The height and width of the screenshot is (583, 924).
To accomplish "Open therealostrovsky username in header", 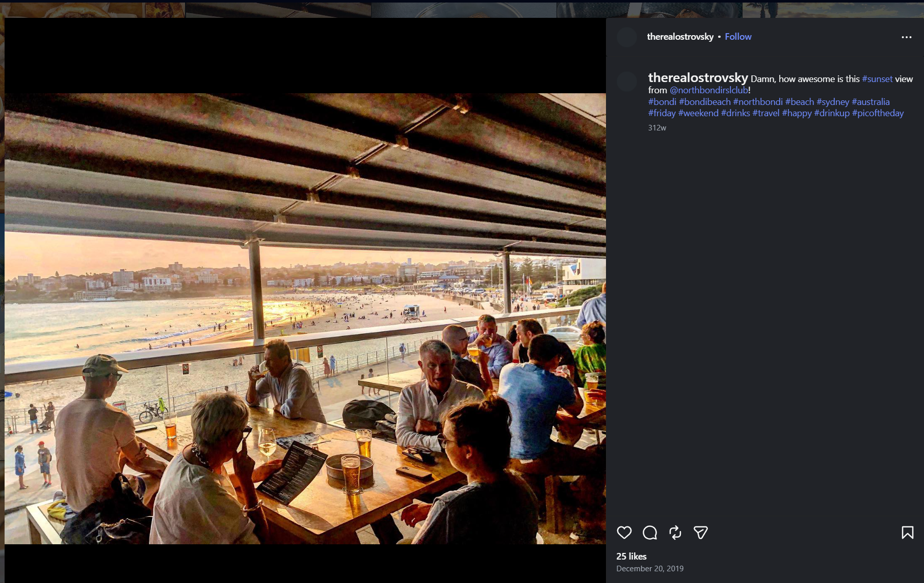I will [680, 37].
